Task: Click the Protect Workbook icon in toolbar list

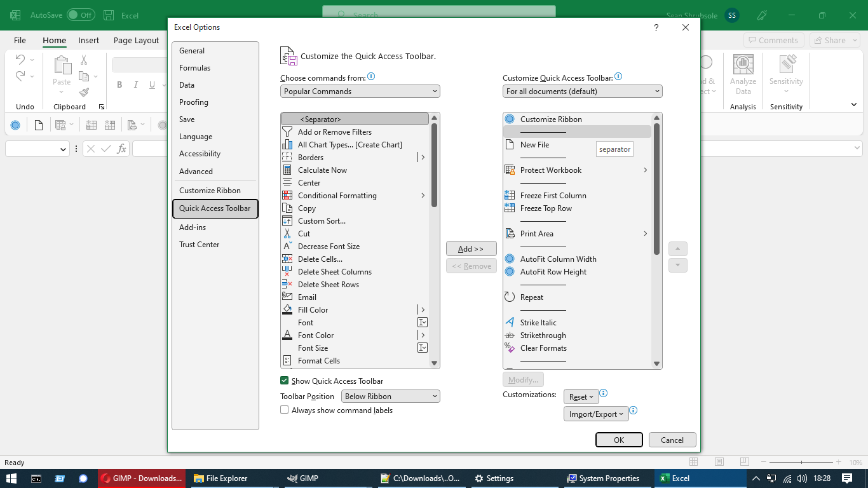Action: tap(510, 170)
